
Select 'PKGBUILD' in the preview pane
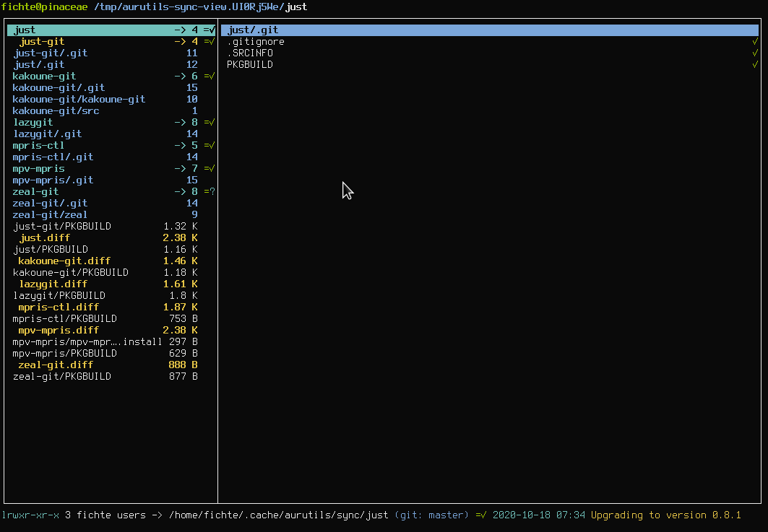tap(490, 64)
